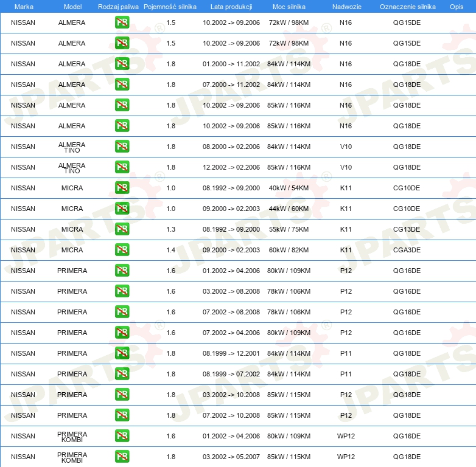
Task: Click fuel icon in Primera 07.2002 -> 10.2008 row
Action: coord(122,415)
